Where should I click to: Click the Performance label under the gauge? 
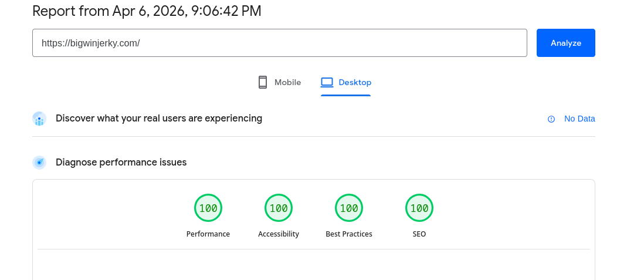208,234
